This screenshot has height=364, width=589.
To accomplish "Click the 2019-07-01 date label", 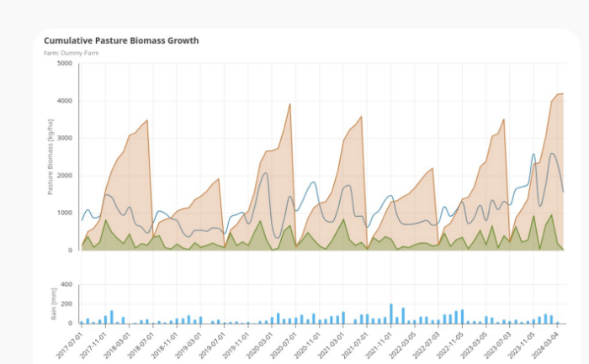I will click(x=213, y=346).
